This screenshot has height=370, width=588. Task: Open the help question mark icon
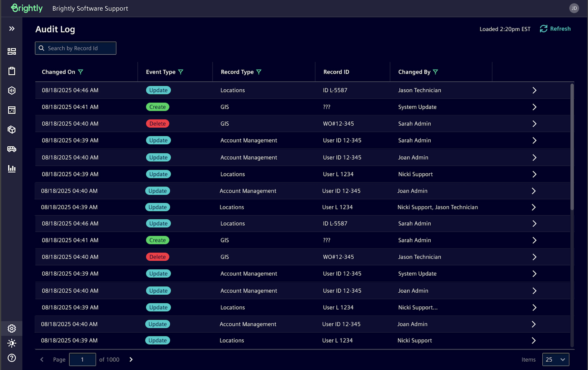12,358
